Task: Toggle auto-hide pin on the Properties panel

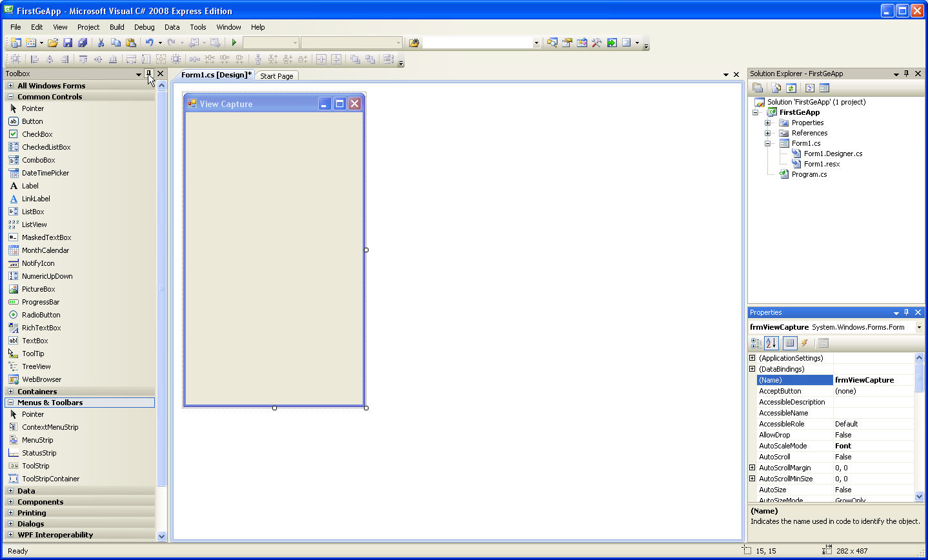Action: [907, 312]
